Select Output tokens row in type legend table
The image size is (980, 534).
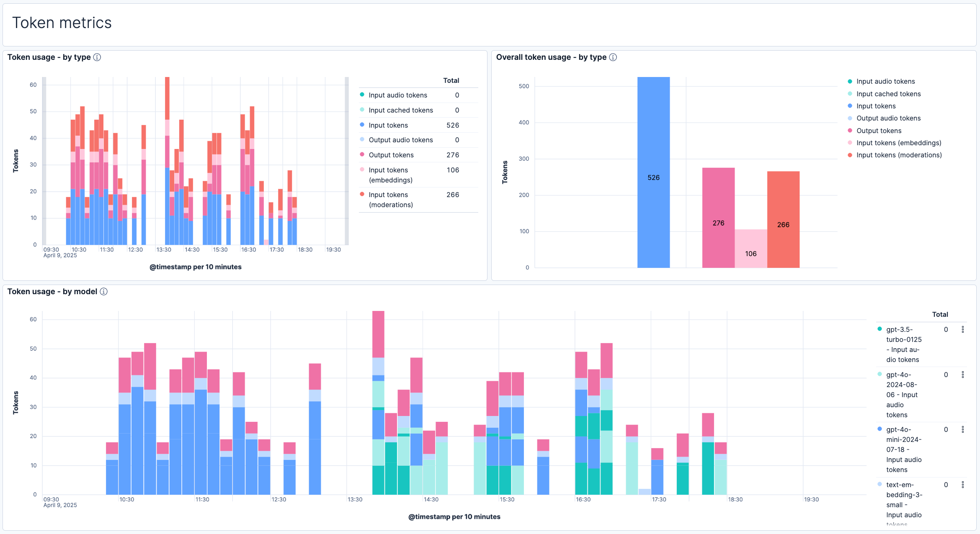pyautogui.click(x=391, y=155)
